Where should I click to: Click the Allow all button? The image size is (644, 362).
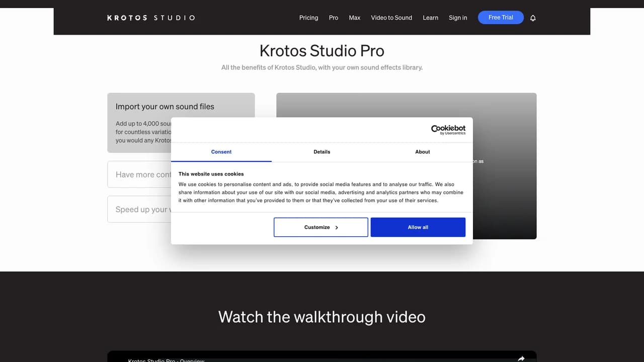[x=418, y=227]
